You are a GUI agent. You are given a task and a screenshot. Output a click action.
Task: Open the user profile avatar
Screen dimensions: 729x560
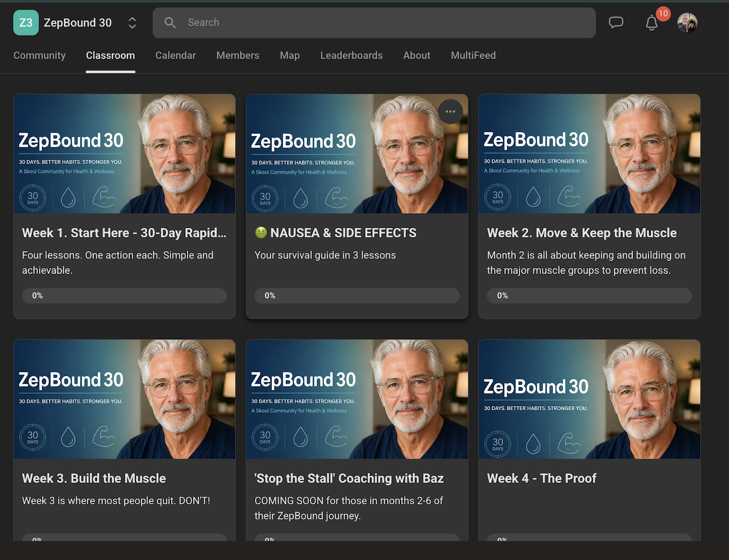coord(688,22)
